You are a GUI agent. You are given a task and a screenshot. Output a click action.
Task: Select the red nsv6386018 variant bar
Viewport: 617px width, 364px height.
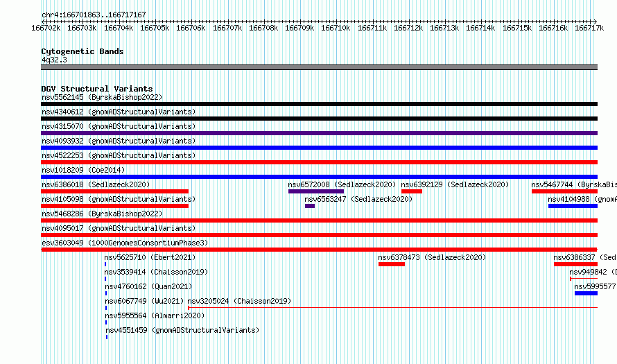coord(114,191)
